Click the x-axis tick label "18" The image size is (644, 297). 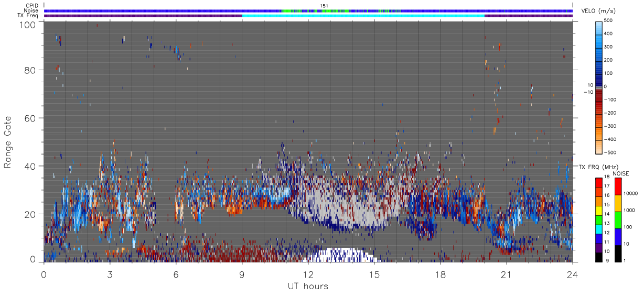click(440, 274)
